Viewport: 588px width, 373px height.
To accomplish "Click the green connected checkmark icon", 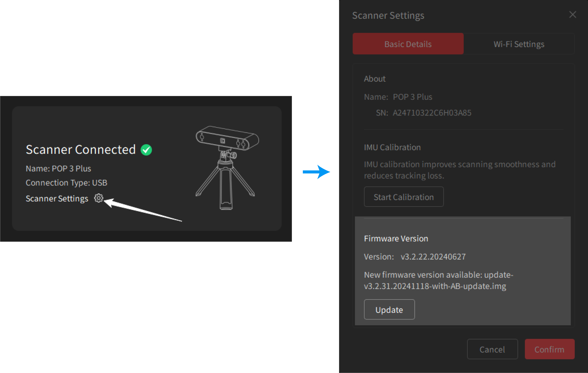I will pos(146,150).
